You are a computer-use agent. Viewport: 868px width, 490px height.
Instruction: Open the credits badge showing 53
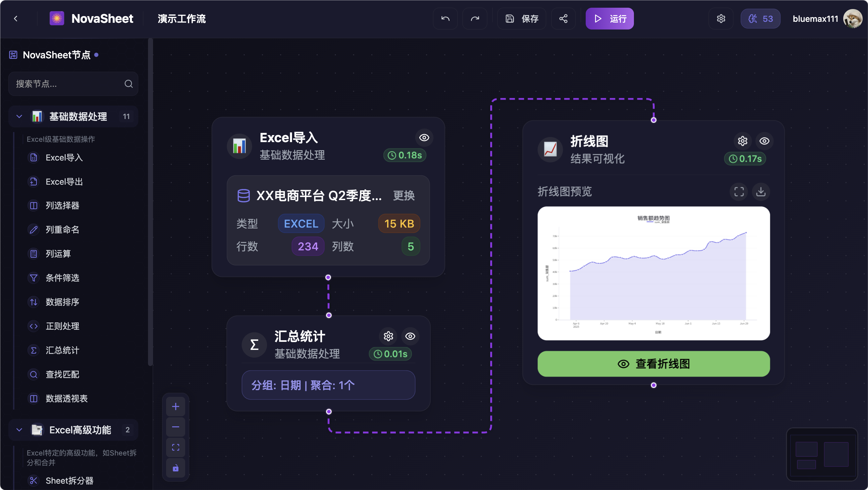click(x=760, y=18)
